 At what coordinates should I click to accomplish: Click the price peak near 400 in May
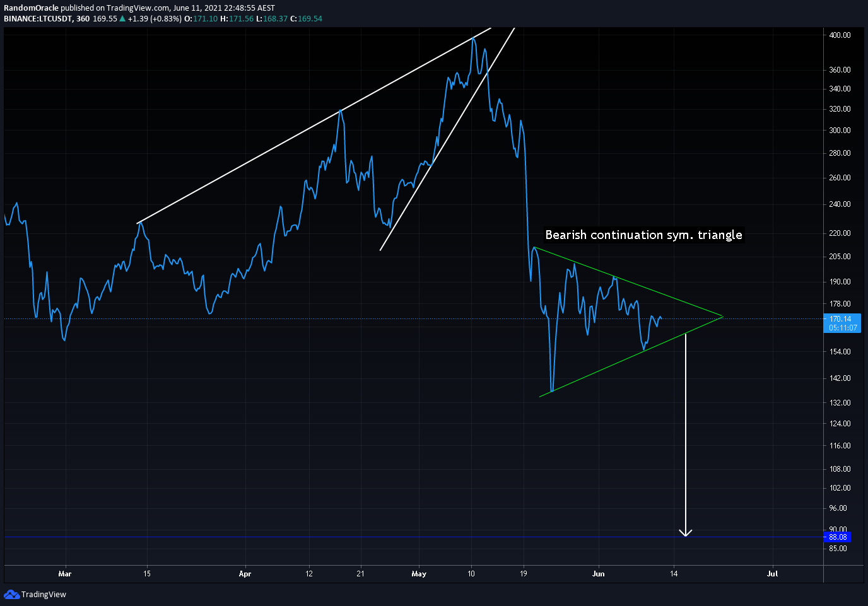[474, 38]
